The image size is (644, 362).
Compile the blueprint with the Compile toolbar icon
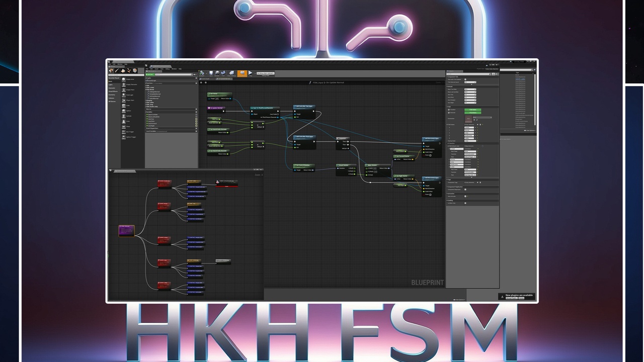coord(202,73)
